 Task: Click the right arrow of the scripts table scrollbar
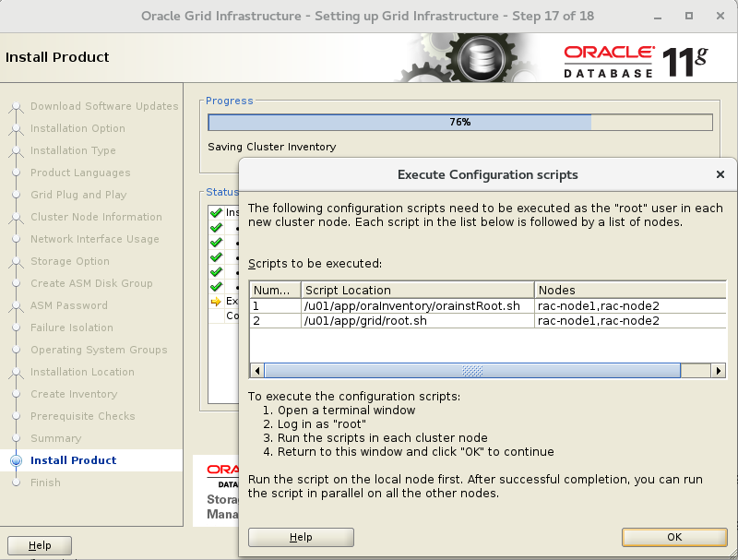coord(719,371)
